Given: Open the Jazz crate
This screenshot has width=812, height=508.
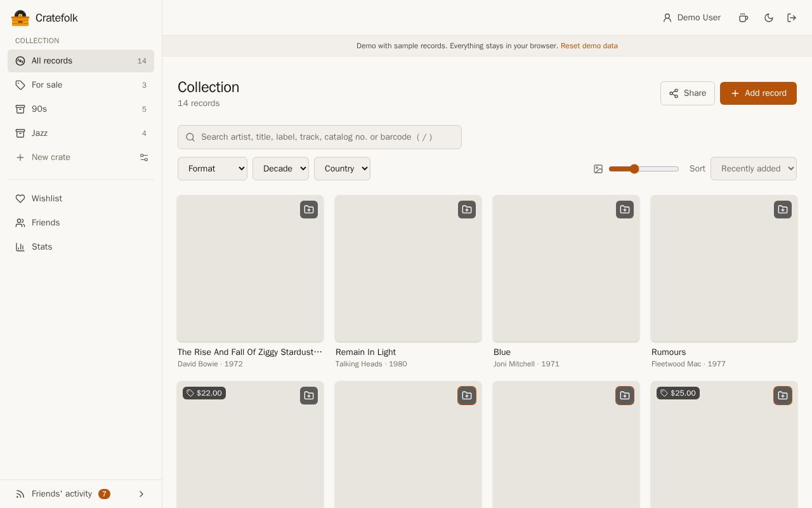Looking at the screenshot, I should click(81, 133).
